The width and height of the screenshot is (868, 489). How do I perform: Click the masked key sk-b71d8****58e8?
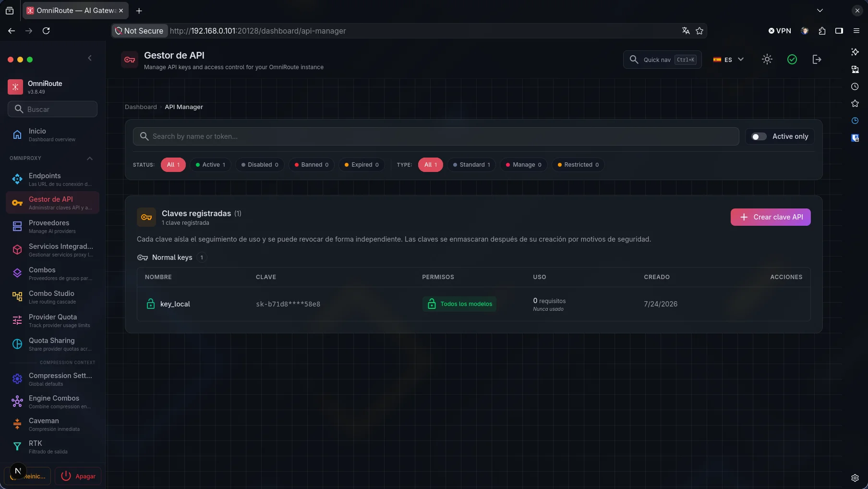pos(288,304)
